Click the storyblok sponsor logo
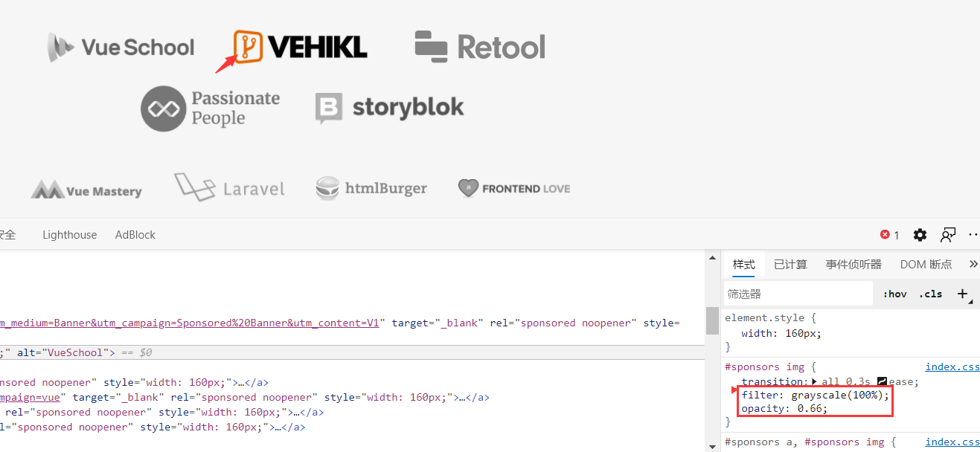980x452 pixels. tap(389, 108)
